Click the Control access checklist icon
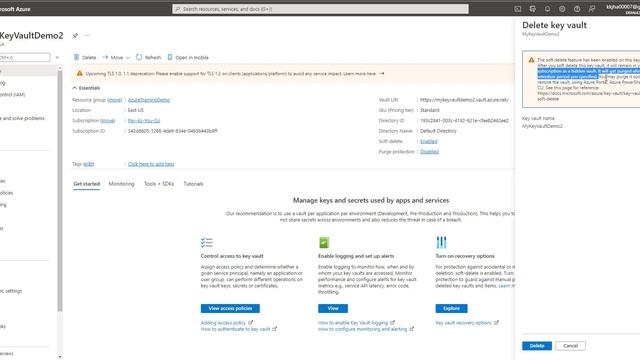Viewport: 640px width, 360px height. [207, 242]
